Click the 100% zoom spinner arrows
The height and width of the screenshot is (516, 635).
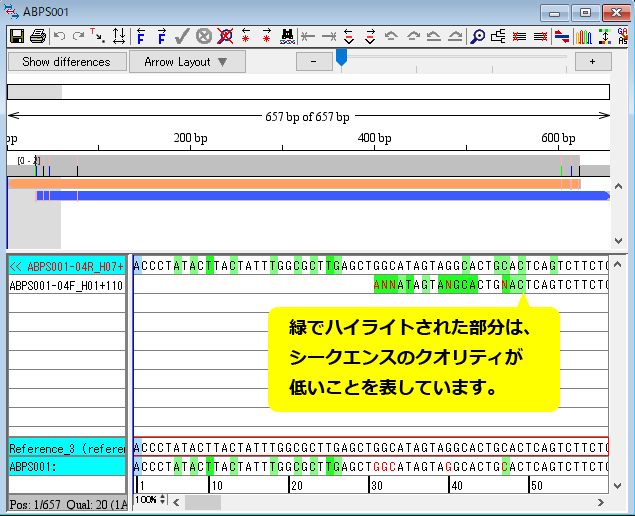161,499
